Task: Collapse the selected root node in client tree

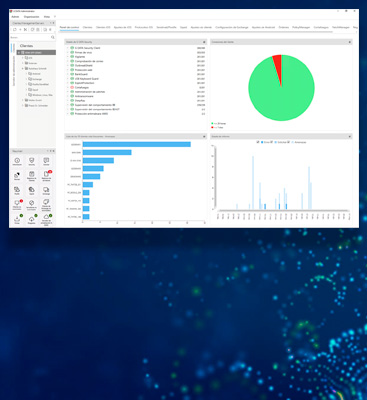Action: (19, 52)
